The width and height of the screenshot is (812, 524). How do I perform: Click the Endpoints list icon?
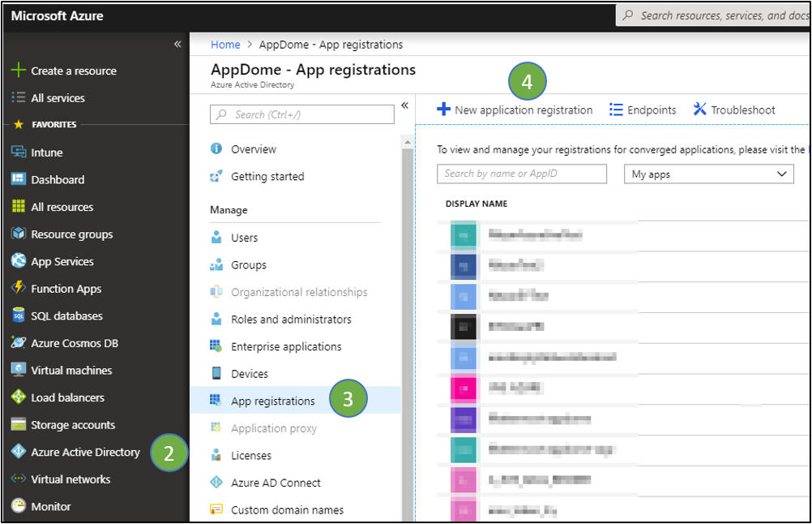coord(616,110)
